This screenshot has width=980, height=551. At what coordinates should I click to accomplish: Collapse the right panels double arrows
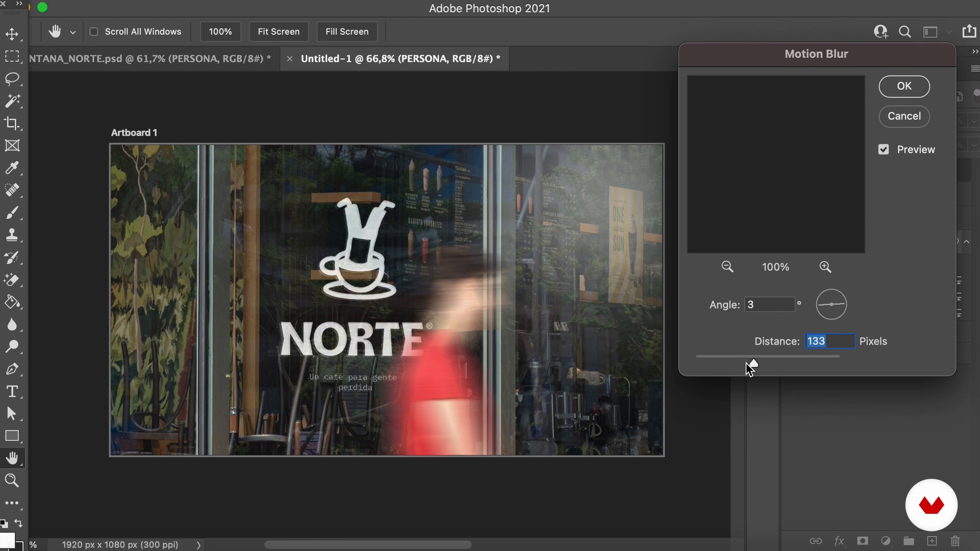click(x=975, y=52)
